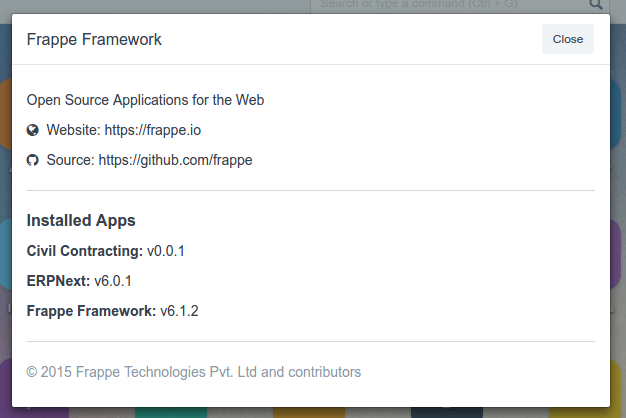Click the search magnifier icon behind the dialog
Viewport: 626px width, 418px height.
click(596, 4)
